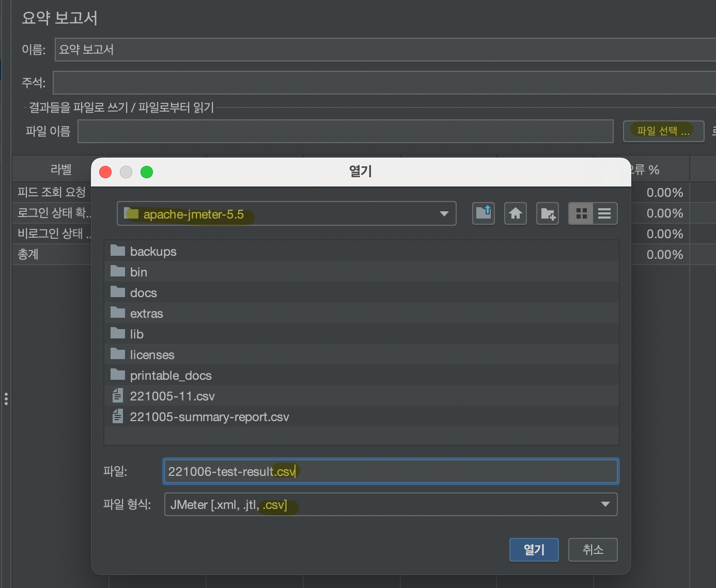Select the 피드 조회 요청 row

(52, 192)
